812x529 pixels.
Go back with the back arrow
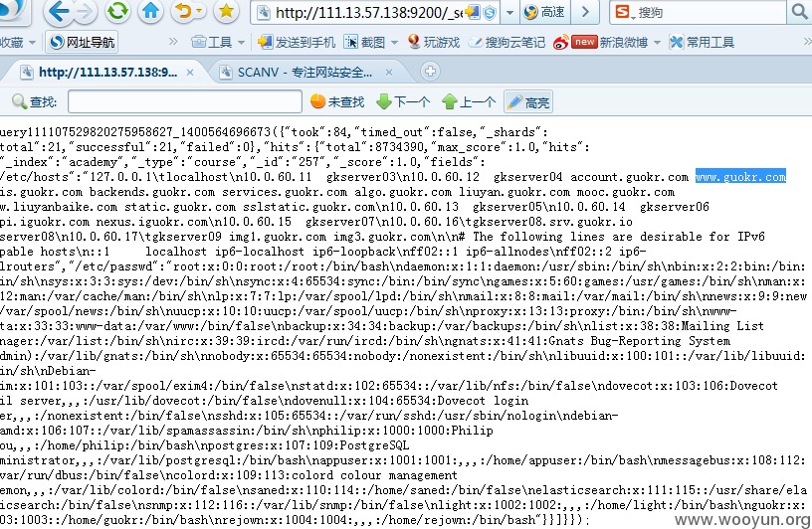point(59,11)
